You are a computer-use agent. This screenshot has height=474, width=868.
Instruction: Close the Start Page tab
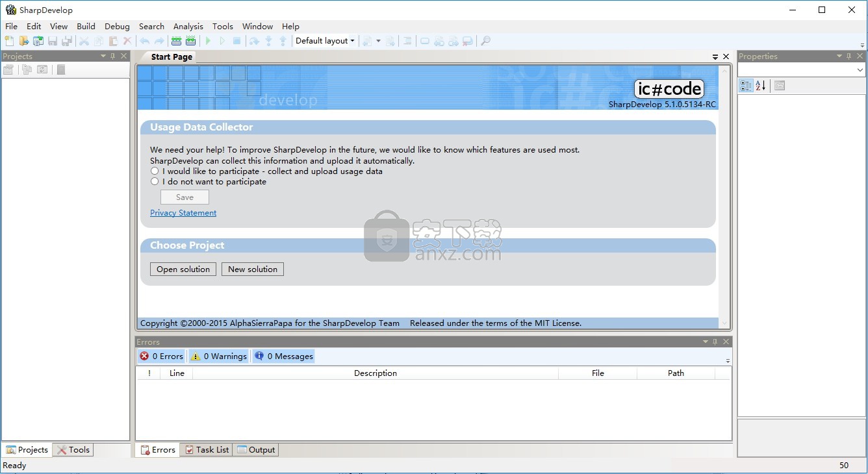[726, 57]
